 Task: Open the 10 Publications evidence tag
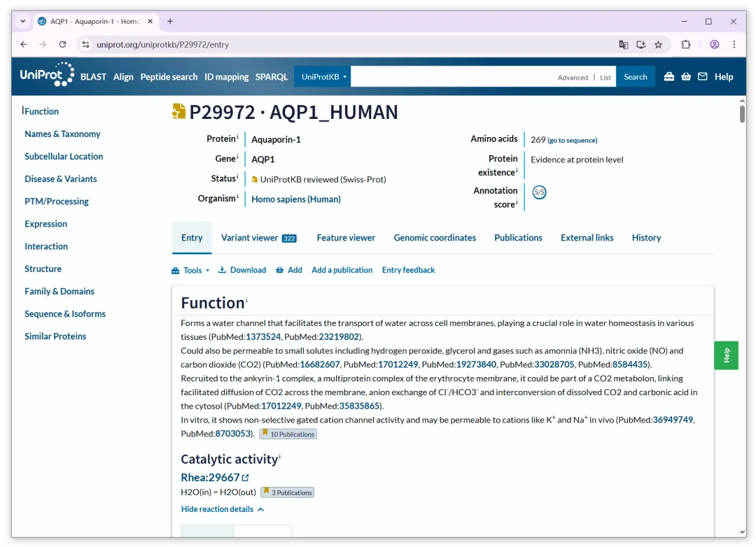tap(288, 434)
